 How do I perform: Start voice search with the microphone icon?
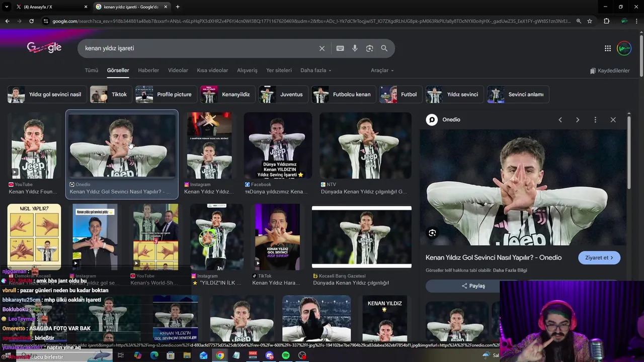point(355,48)
